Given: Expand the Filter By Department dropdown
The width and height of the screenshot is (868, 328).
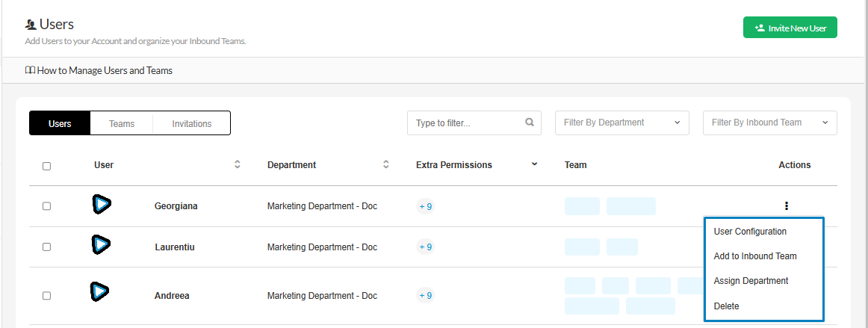Looking at the screenshot, I should 621,123.
